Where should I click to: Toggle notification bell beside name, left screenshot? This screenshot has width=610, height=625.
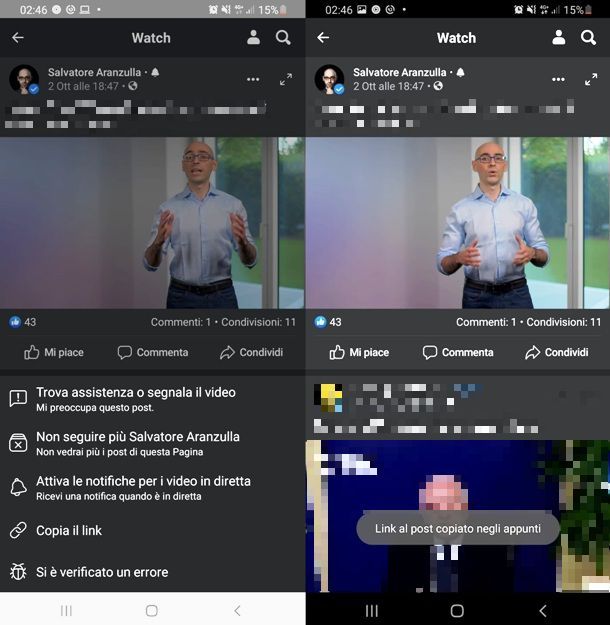pyautogui.click(x=155, y=72)
